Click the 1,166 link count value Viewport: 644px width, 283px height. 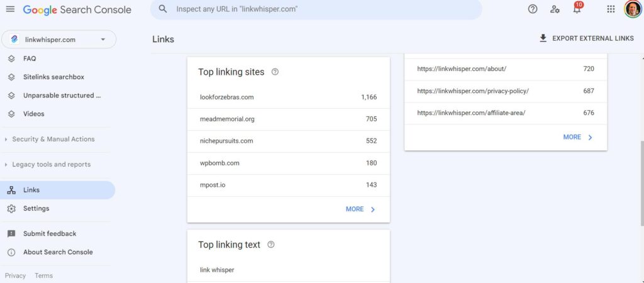pyautogui.click(x=369, y=97)
